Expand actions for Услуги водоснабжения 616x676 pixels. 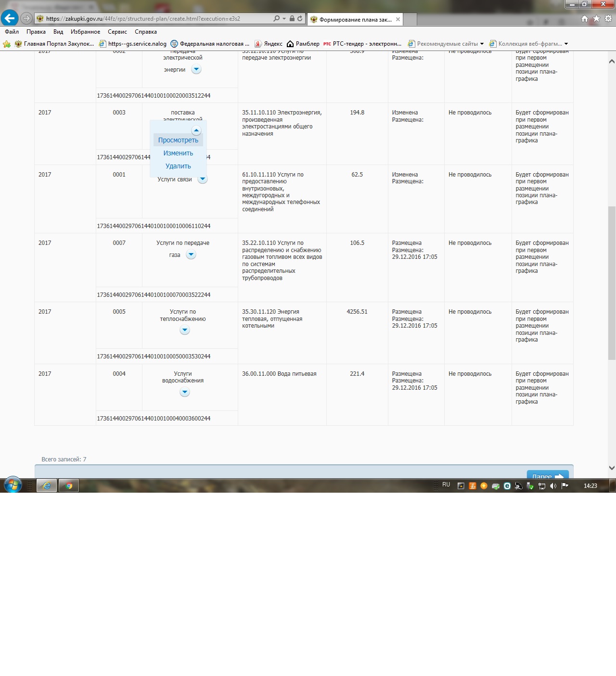184,392
